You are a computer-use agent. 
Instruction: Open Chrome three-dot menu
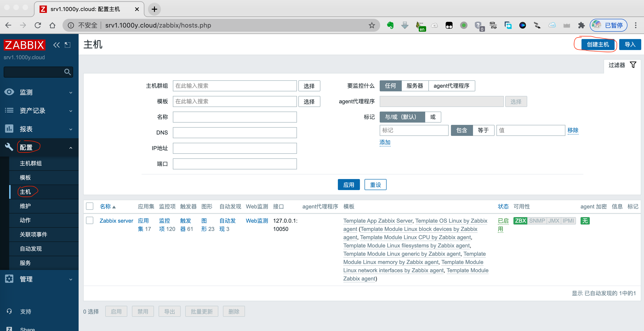click(635, 25)
